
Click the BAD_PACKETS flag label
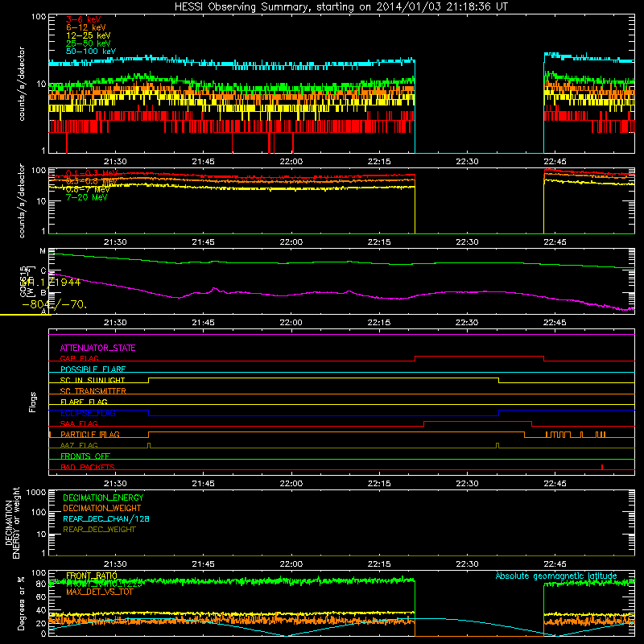pos(88,467)
